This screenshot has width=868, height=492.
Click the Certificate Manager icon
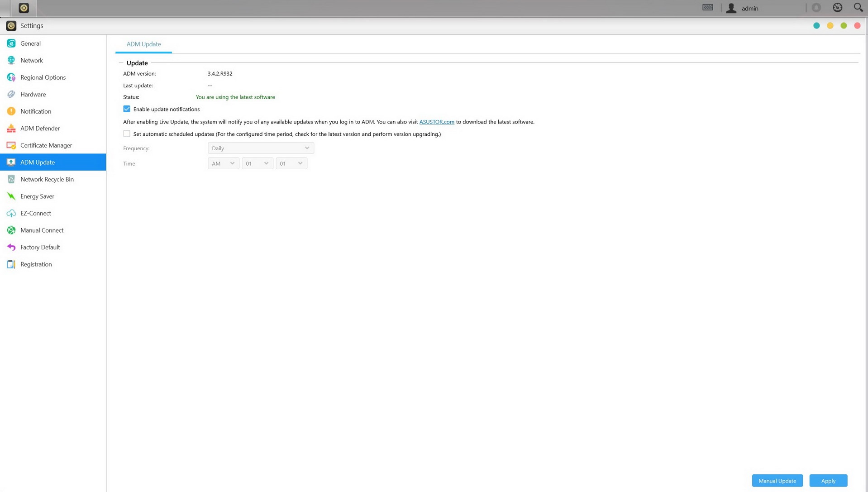tap(11, 145)
